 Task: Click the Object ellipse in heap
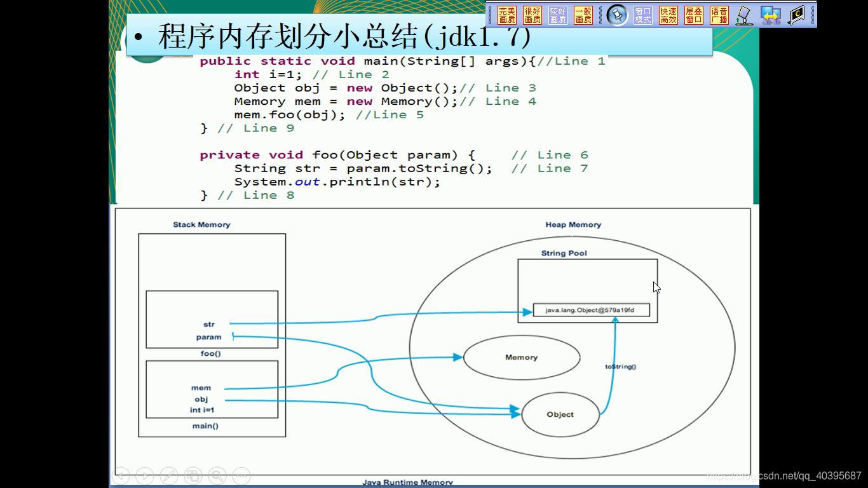(560, 414)
